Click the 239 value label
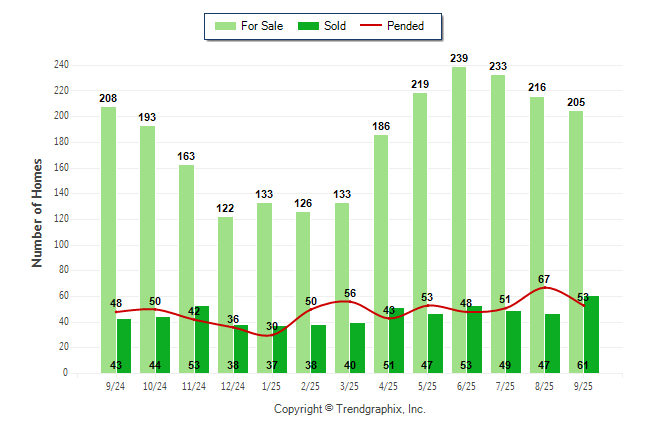 point(459,59)
